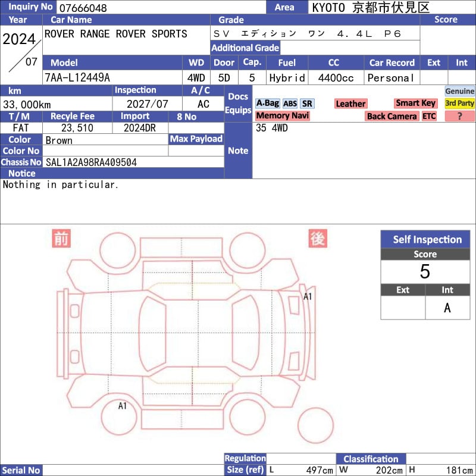
Task: Click the Brown color value field
Action: coord(59,140)
